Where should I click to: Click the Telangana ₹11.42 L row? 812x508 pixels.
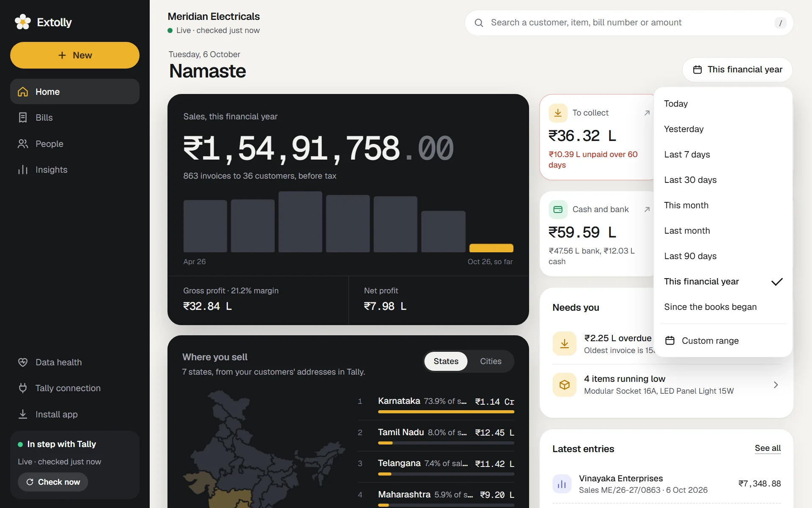(x=436, y=467)
